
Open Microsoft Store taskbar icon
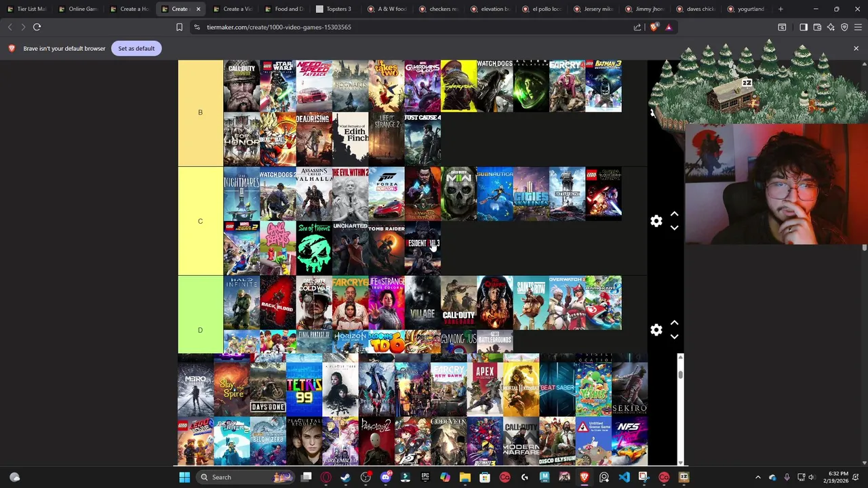tap(485, 477)
